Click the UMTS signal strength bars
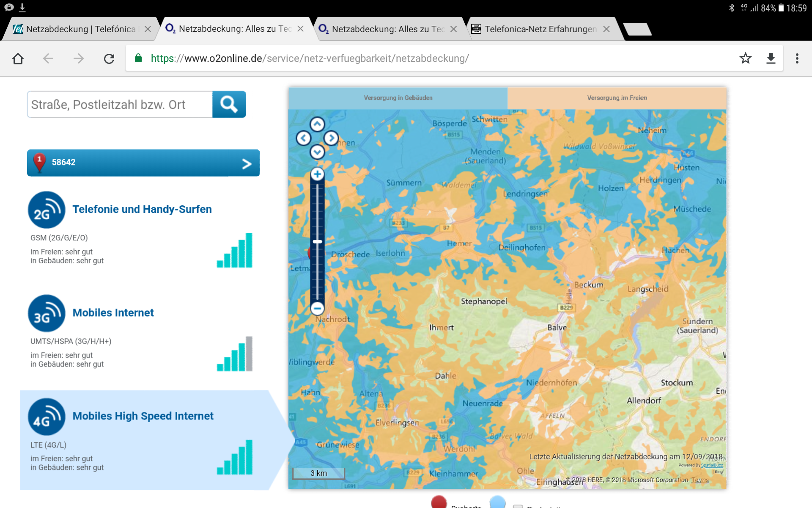The width and height of the screenshot is (812, 508). click(235, 353)
